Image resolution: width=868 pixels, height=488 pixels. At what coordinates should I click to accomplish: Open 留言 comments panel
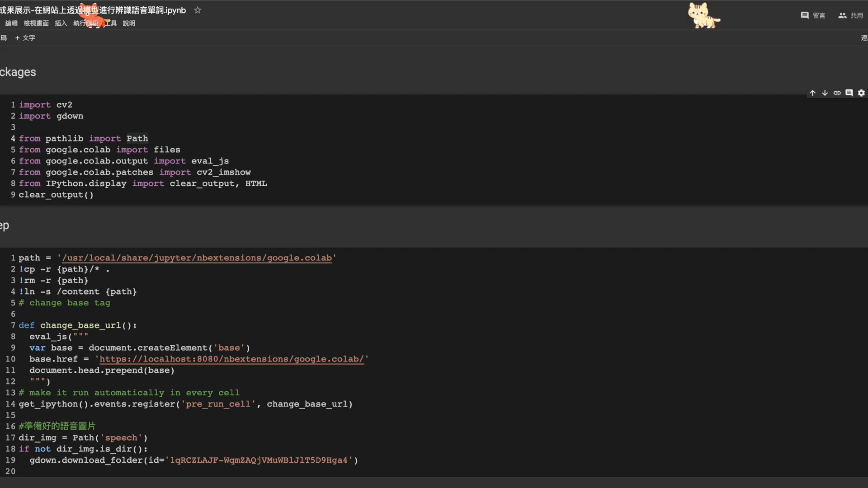pos(813,15)
